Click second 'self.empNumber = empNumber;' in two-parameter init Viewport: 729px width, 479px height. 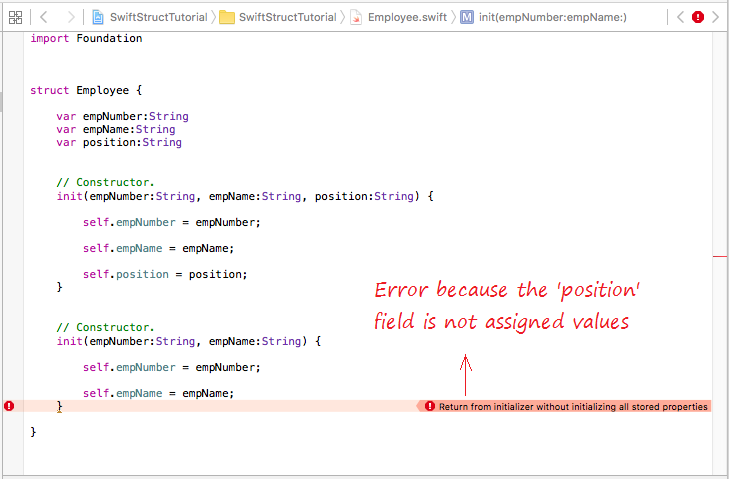point(172,367)
